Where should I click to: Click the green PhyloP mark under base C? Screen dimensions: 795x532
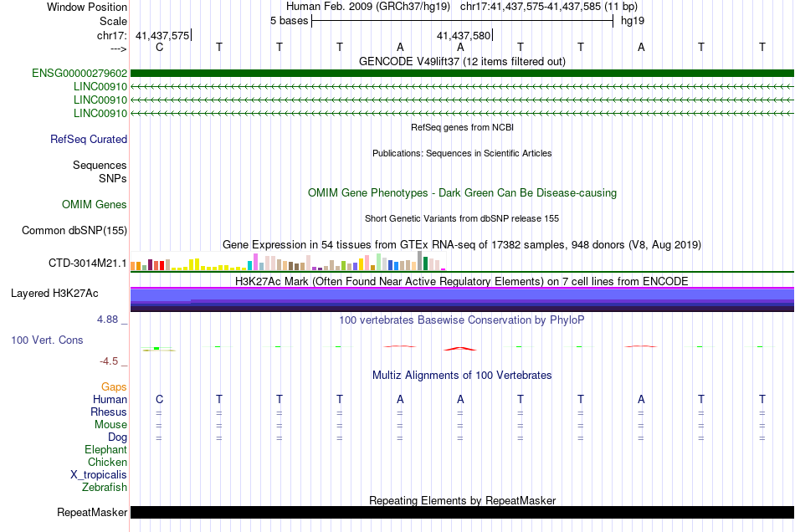[x=156, y=349]
